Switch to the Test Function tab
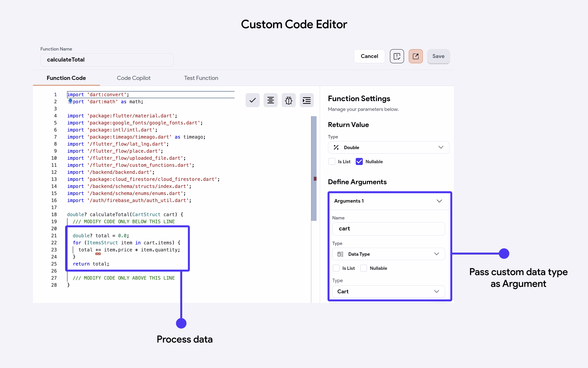 pos(201,78)
